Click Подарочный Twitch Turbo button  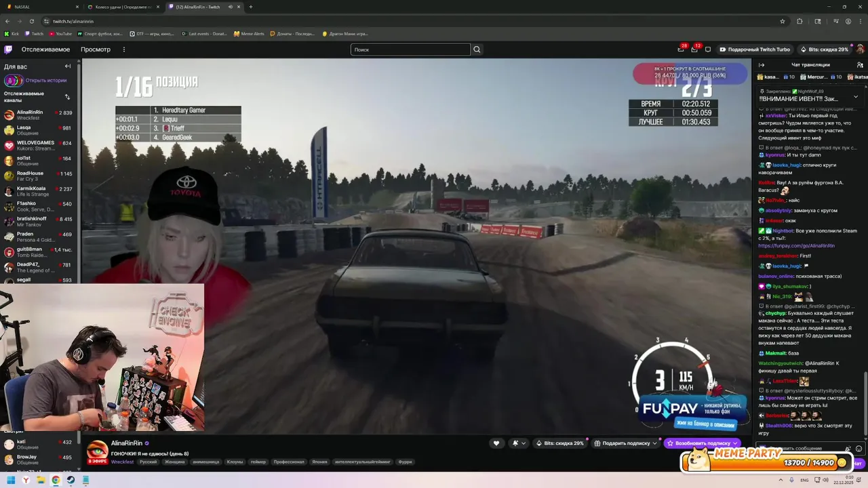tap(755, 49)
